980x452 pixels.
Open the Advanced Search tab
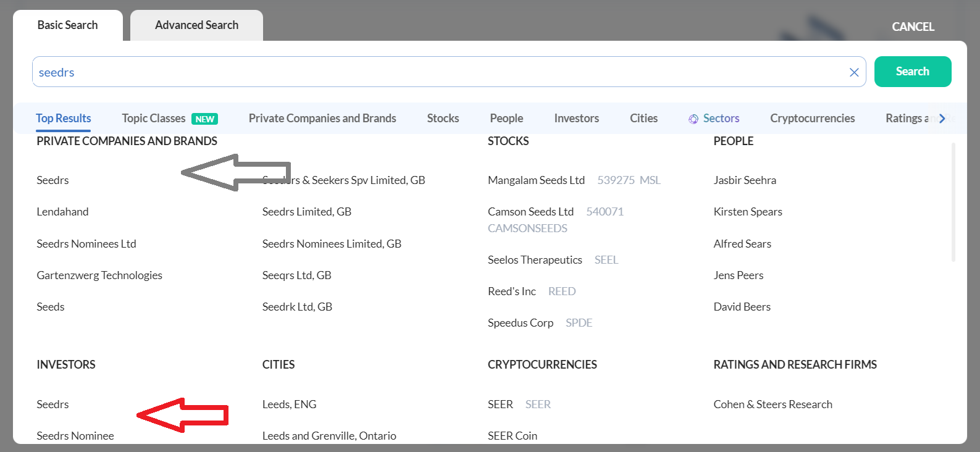pos(196,25)
